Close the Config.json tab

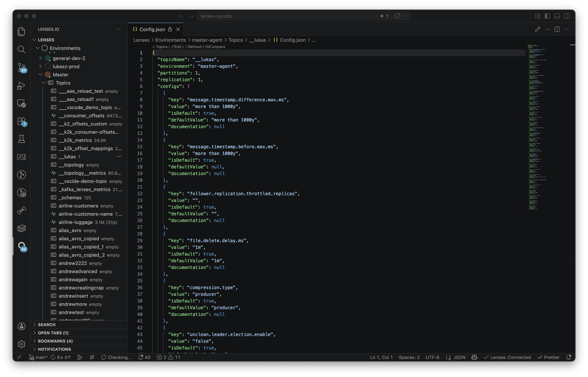[x=178, y=29]
